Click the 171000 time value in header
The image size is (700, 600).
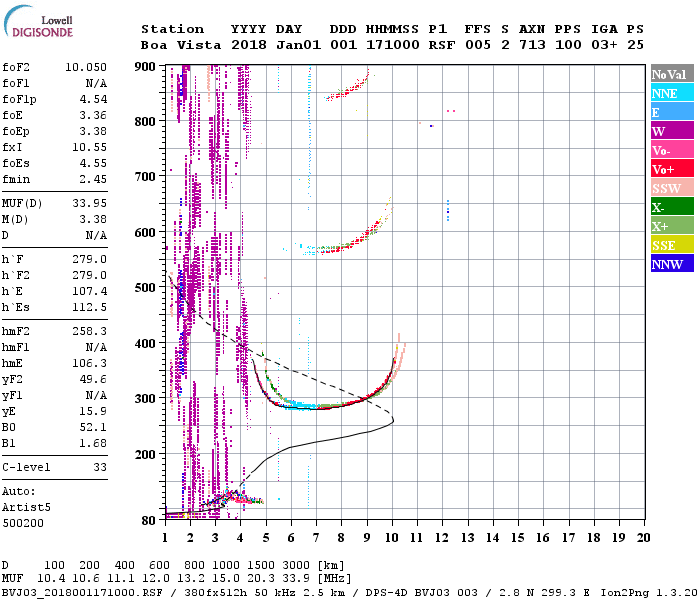tap(392, 45)
